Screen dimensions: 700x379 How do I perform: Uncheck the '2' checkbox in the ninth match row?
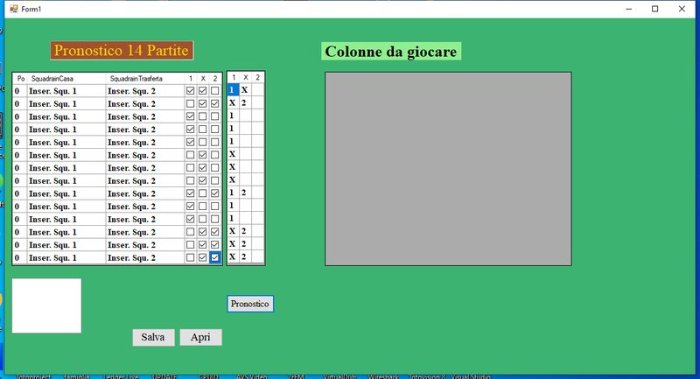[215, 193]
